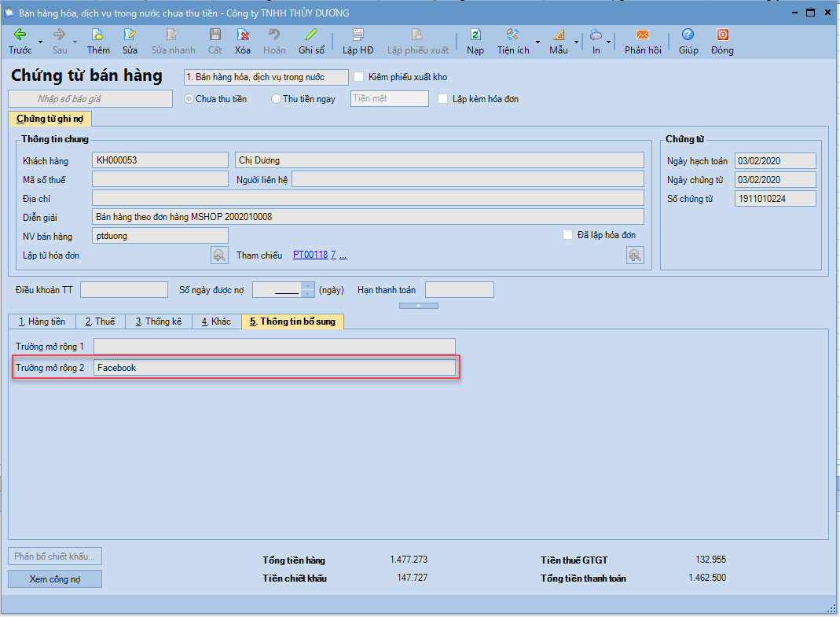This screenshot has height=617, width=840.
Task: Click the Thêm add-new icon
Action: click(x=98, y=35)
